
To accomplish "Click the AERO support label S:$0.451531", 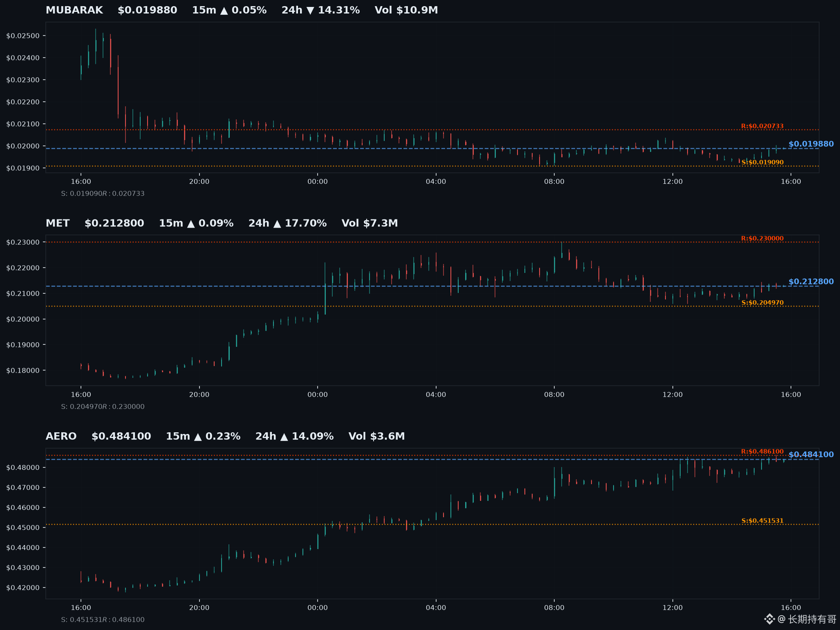I will [762, 521].
